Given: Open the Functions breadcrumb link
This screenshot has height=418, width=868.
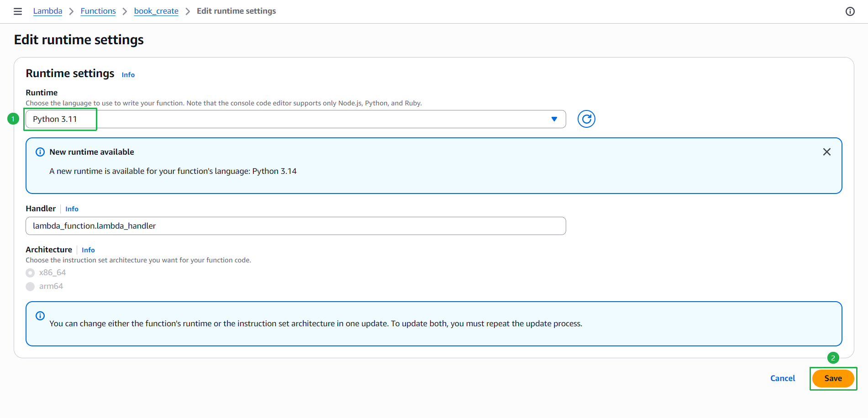Looking at the screenshot, I should coord(98,11).
